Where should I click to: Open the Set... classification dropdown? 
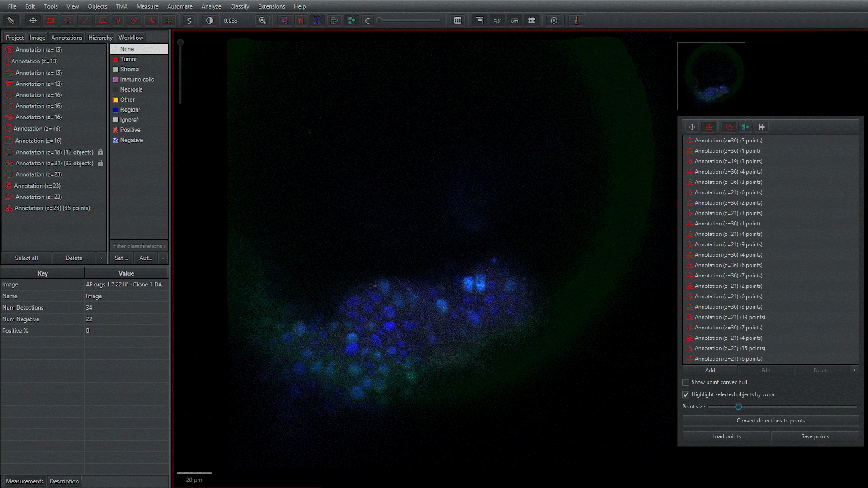tap(121, 258)
